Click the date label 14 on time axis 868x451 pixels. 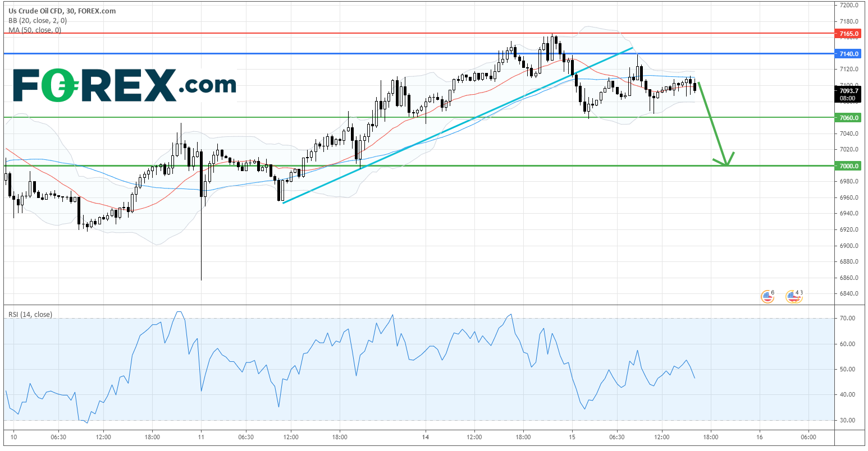click(426, 437)
